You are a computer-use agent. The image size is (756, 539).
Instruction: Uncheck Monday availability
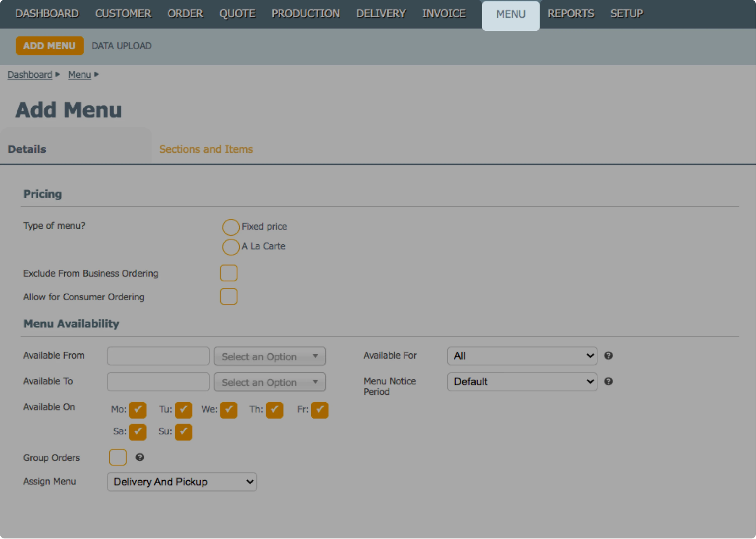pos(138,410)
